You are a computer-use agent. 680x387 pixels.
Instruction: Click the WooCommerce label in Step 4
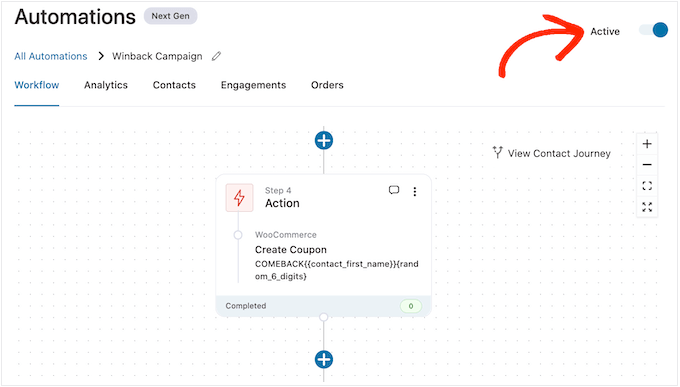tap(286, 235)
